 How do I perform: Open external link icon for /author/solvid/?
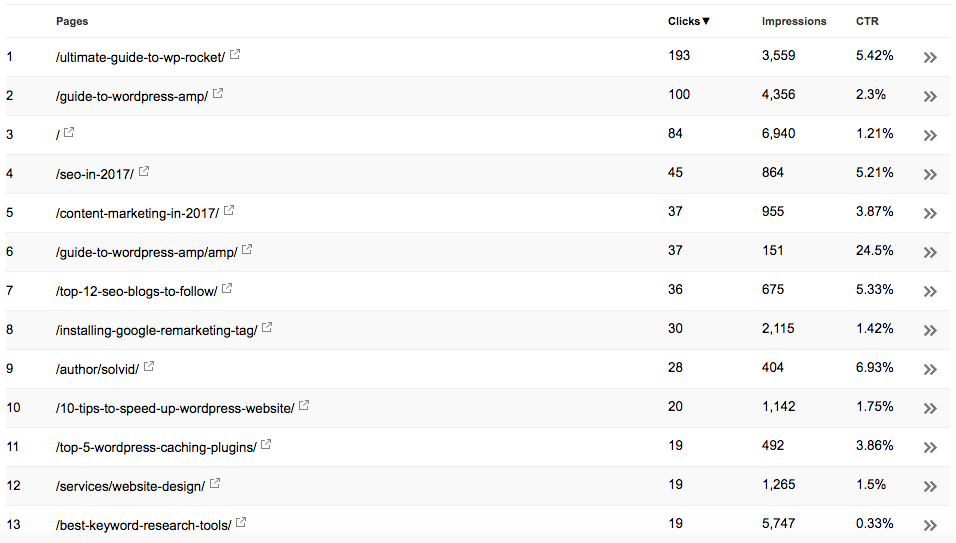(x=149, y=367)
